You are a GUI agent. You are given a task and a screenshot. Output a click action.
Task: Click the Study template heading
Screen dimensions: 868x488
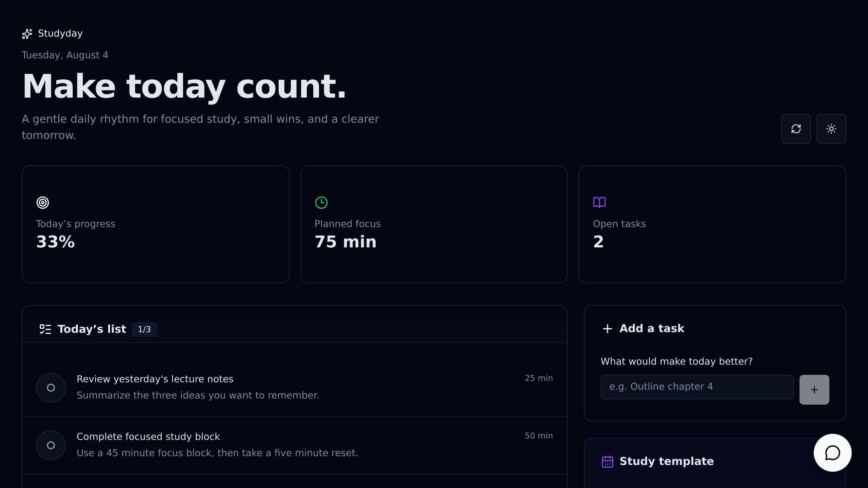(x=667, y=461)
